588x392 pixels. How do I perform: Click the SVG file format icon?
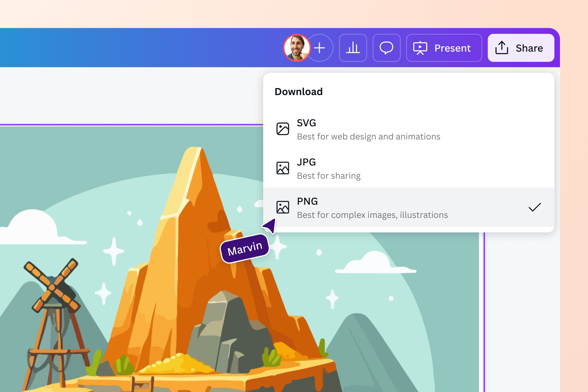click(283, 129)
